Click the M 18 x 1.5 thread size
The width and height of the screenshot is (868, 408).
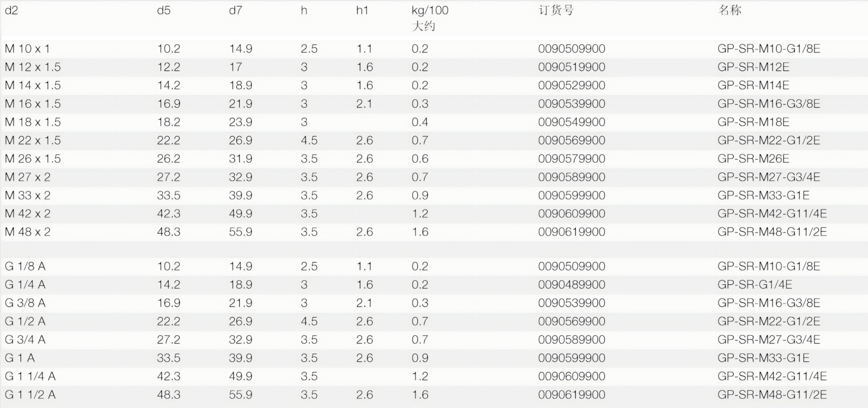click(33, 122)
